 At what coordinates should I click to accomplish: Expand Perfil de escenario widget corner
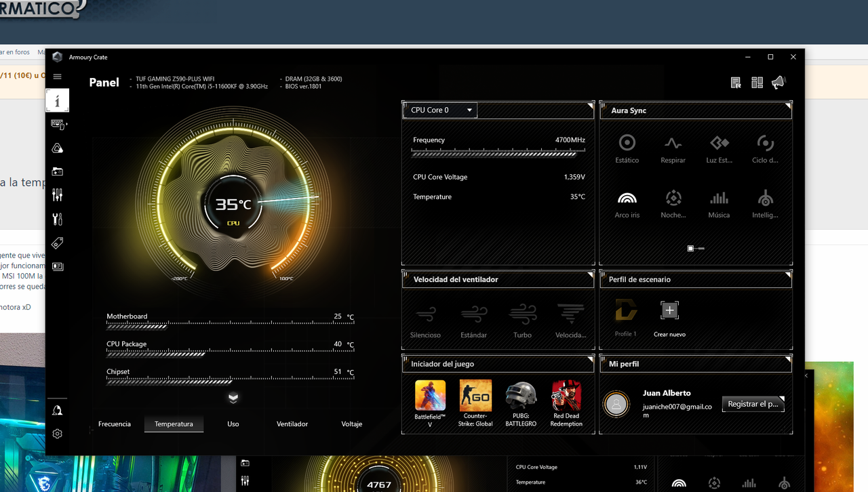(x=788, y=274)
